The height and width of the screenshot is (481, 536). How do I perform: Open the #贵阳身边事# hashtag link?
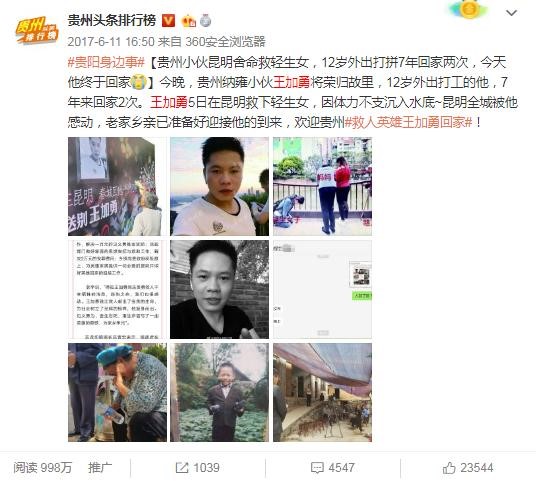click(x=107, y=63)
